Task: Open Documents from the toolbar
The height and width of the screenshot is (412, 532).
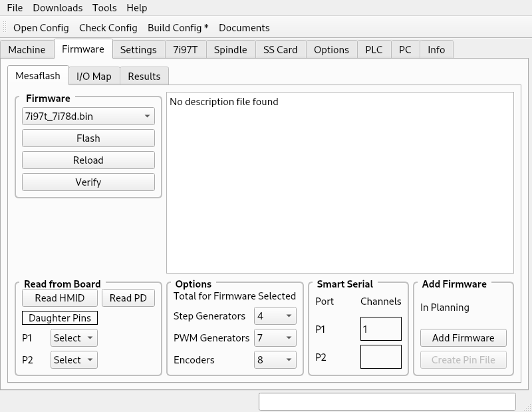Action: [244, 28]
